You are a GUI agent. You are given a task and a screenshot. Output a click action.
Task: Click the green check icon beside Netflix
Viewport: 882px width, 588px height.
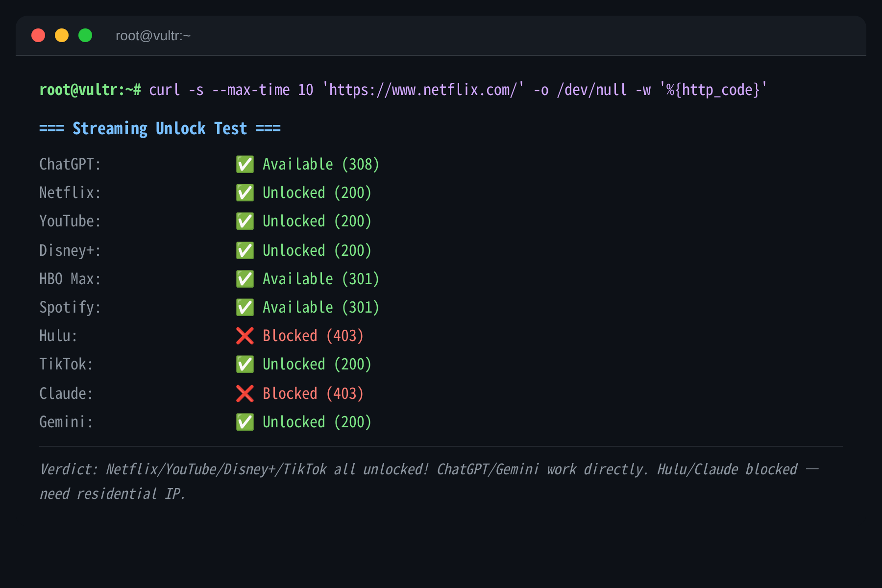[245, 193]
